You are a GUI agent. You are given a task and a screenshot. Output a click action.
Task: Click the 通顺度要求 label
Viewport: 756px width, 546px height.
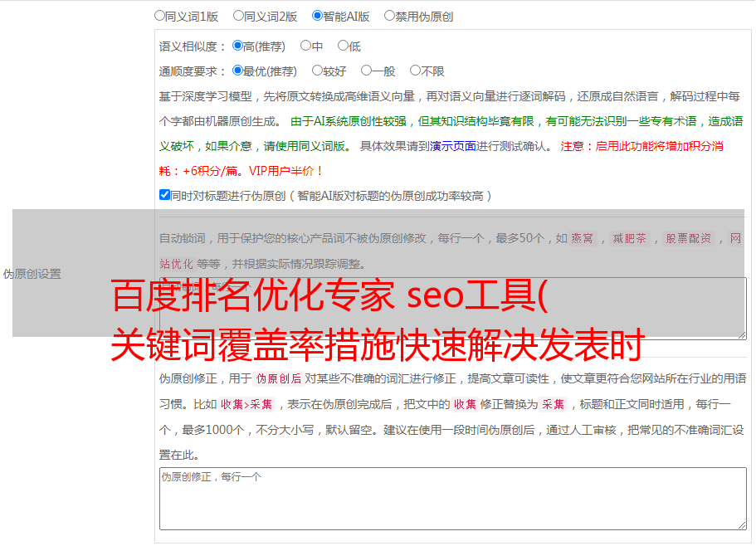pyautogui.click(x=193, y=71)
